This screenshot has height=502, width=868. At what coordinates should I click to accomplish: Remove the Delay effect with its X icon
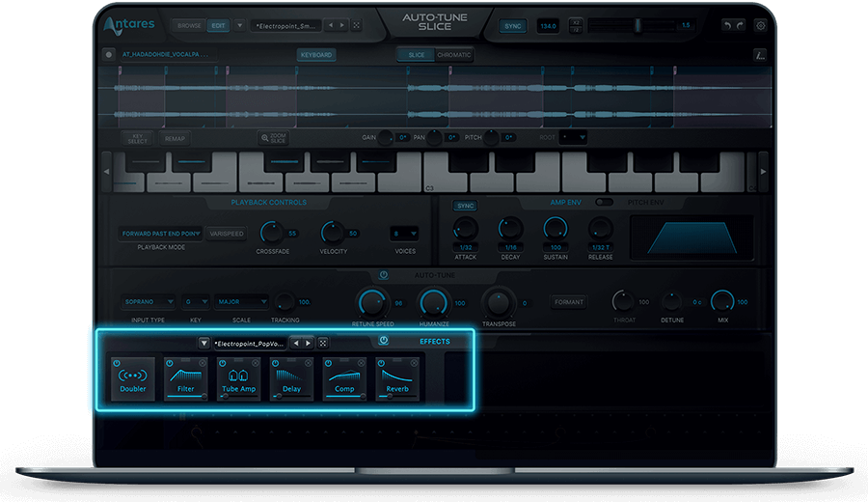tap(309, 363)
